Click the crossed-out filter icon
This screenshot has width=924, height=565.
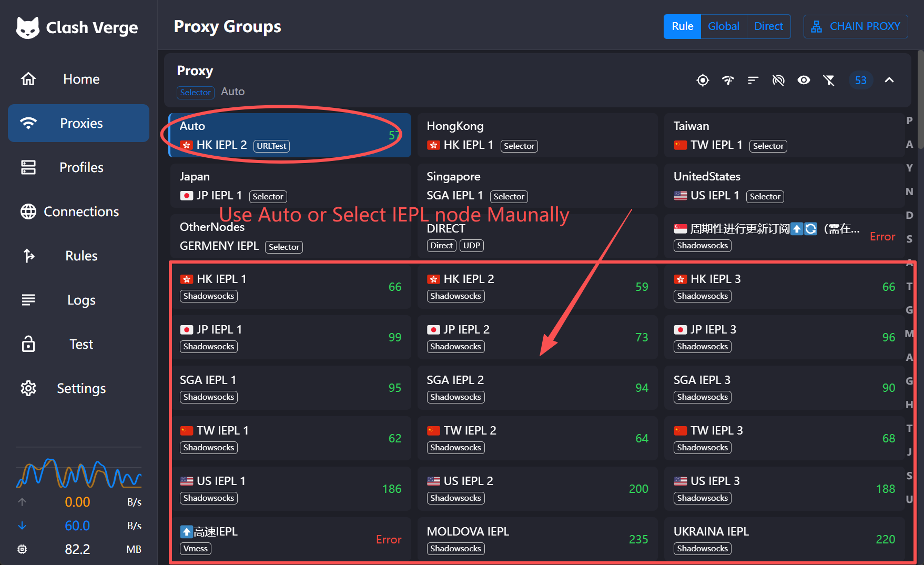point(829,80)
